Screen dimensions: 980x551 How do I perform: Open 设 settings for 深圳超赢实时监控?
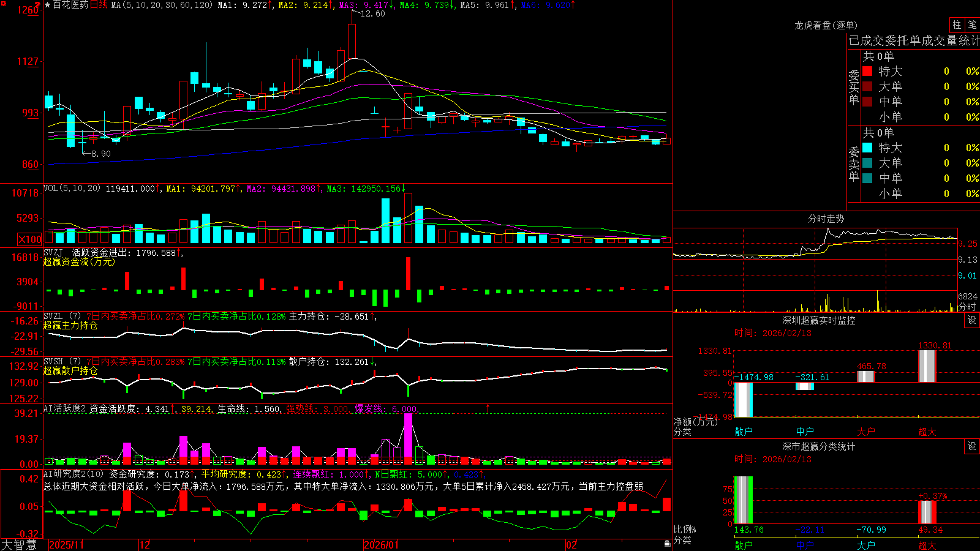tap(972, 320)
